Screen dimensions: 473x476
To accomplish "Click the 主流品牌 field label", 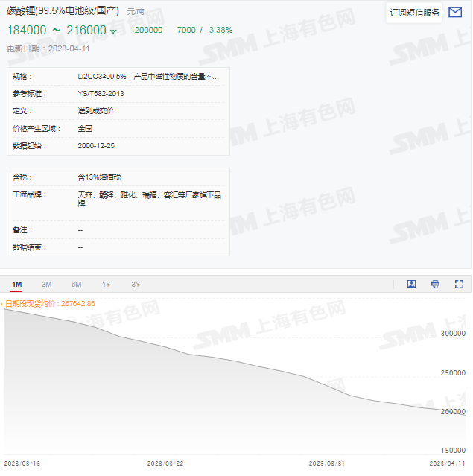I will point(29,194).
